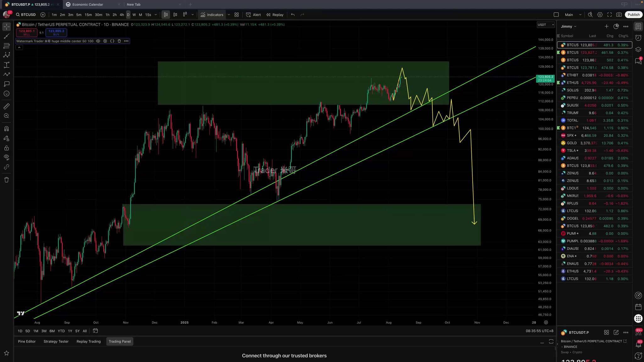The image size is (644, 362).
Task: Toggle magnet mode for drawings
Action: (7, 129)
